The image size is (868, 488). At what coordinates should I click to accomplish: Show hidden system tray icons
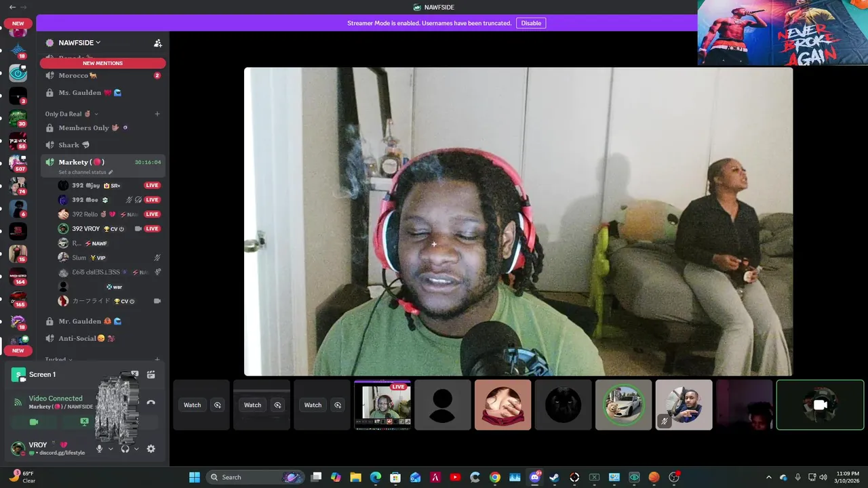(768, 477)
